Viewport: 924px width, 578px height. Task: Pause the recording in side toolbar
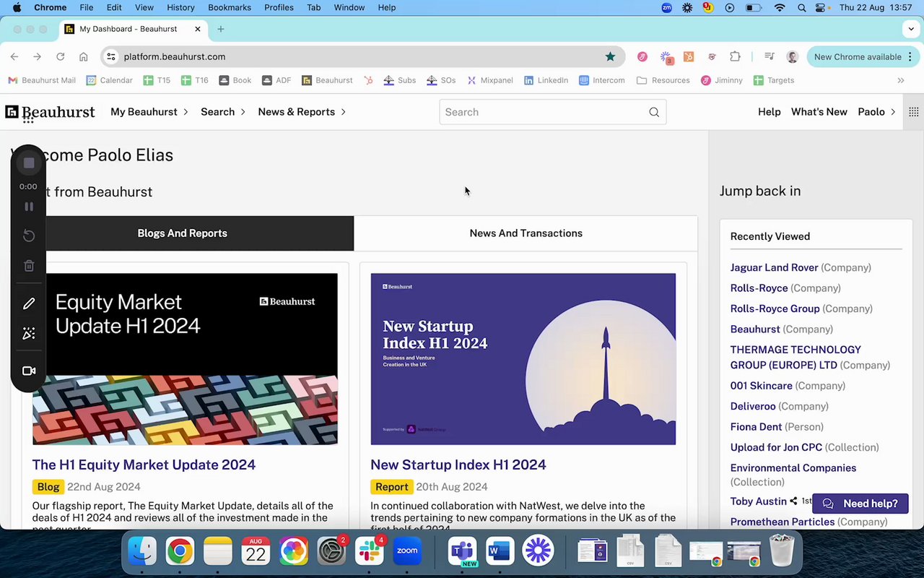point(29,207)
